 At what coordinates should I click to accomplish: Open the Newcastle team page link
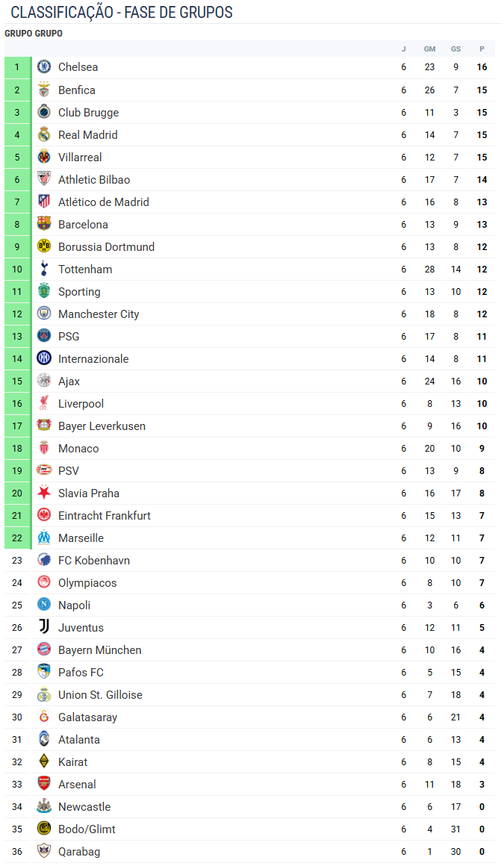84,807
